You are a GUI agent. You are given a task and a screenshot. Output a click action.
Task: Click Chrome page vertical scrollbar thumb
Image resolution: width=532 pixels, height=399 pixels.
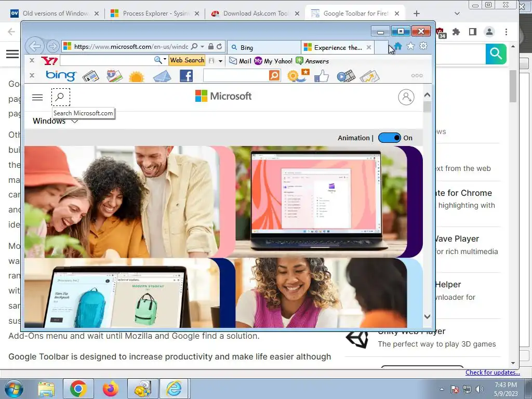point(513,86)
